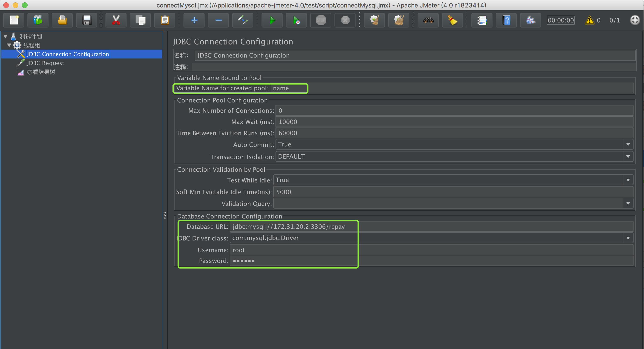644x349 pixels.
Task: Save the test plan with floppy icon
Action: point(86,20)
